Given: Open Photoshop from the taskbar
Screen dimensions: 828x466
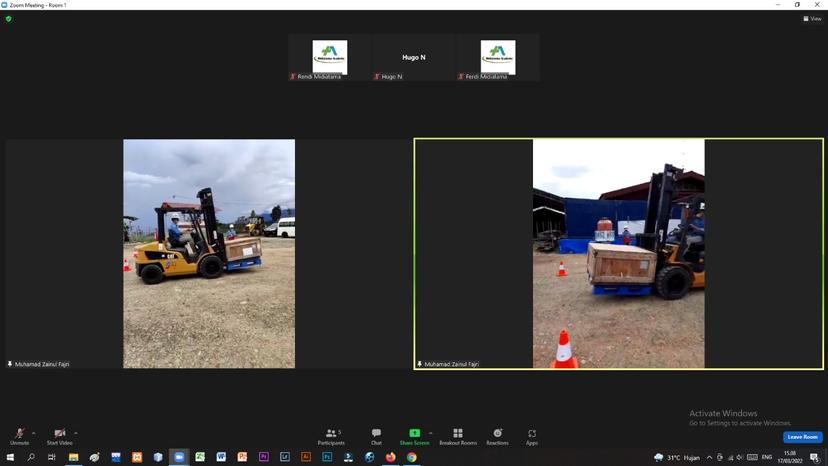Looking at the screenshot, I should click(327, 457).
